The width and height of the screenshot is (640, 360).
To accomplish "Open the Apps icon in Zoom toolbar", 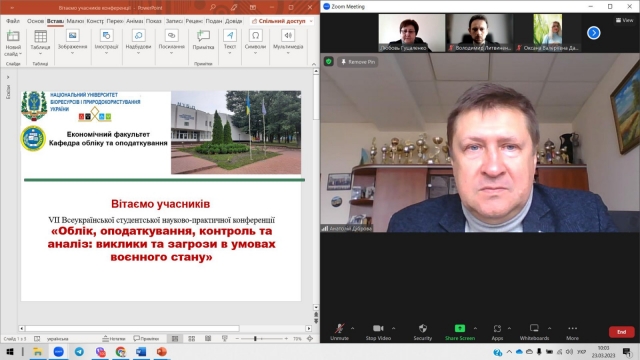I will click(497, 328).
